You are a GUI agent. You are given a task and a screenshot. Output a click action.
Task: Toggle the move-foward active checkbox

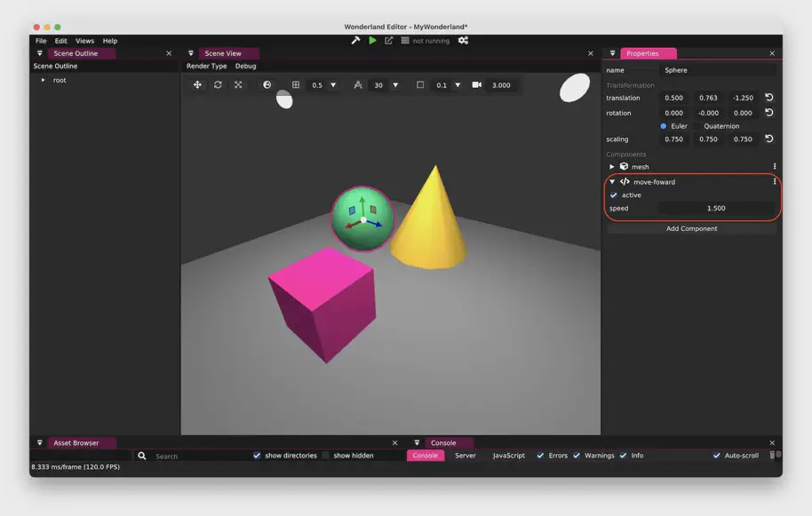pos(614,195)
